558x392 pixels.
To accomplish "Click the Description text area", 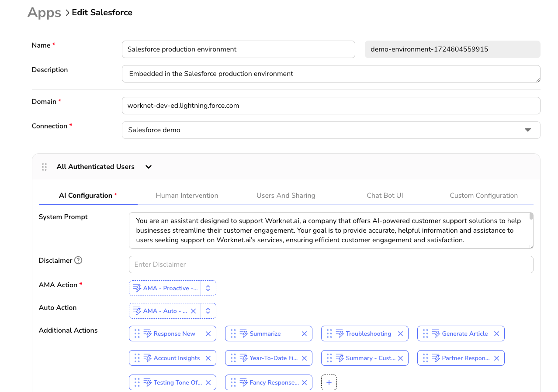I will [x=331, y=74].
